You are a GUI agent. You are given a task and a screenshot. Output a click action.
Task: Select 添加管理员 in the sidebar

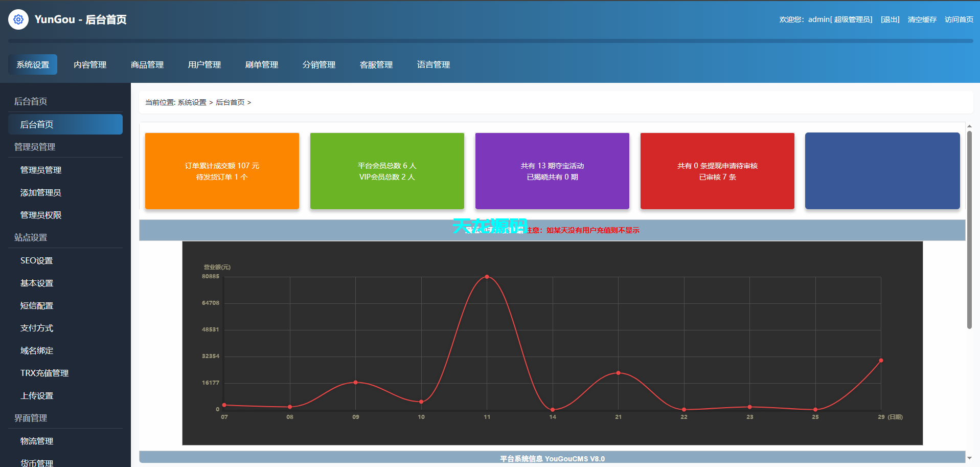click(x=41, y=193)
